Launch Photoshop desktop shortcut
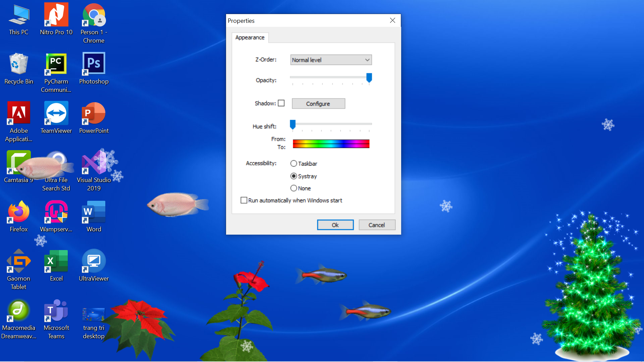 94,69
